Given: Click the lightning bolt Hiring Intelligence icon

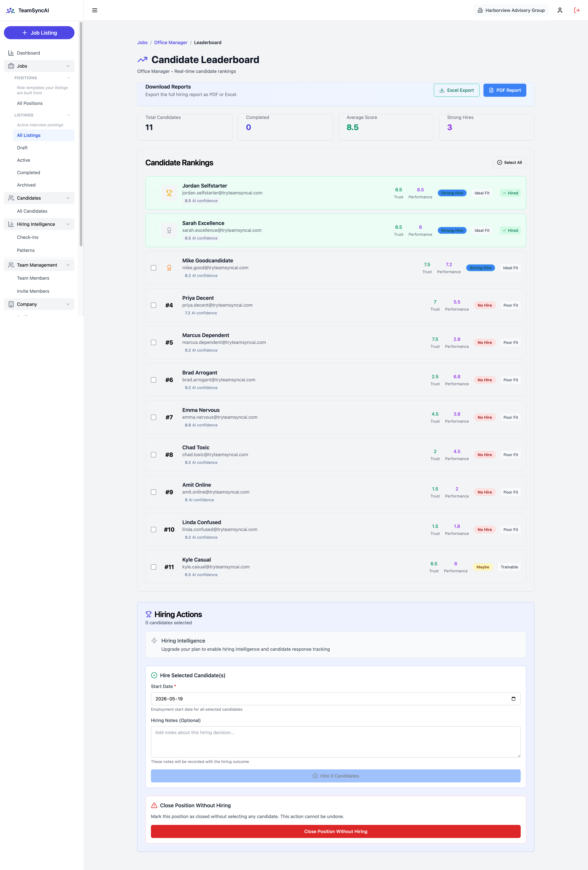Looking at the screenshot, I should (154, 640).
